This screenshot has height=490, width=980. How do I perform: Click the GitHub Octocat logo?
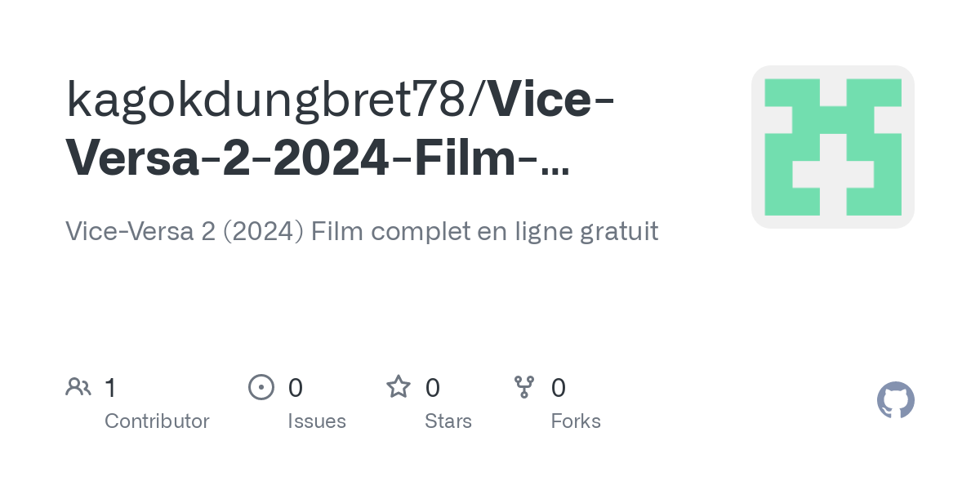click(x=895, y=401)
